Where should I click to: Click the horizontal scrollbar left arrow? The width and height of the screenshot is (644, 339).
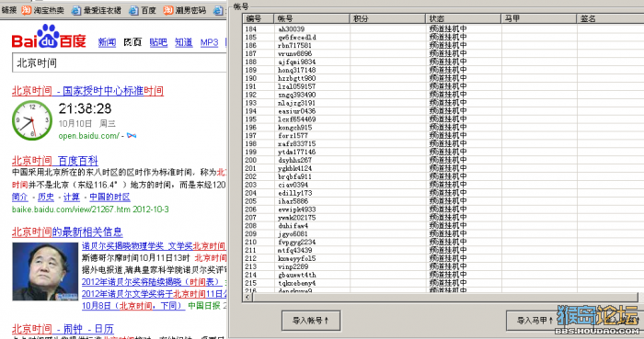tap(247, 297)
